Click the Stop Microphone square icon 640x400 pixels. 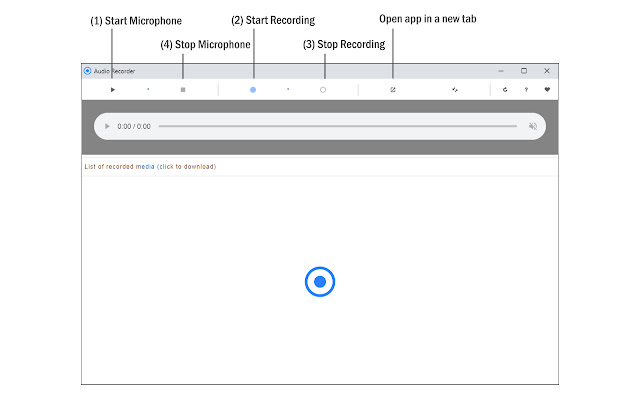point(183,90)
